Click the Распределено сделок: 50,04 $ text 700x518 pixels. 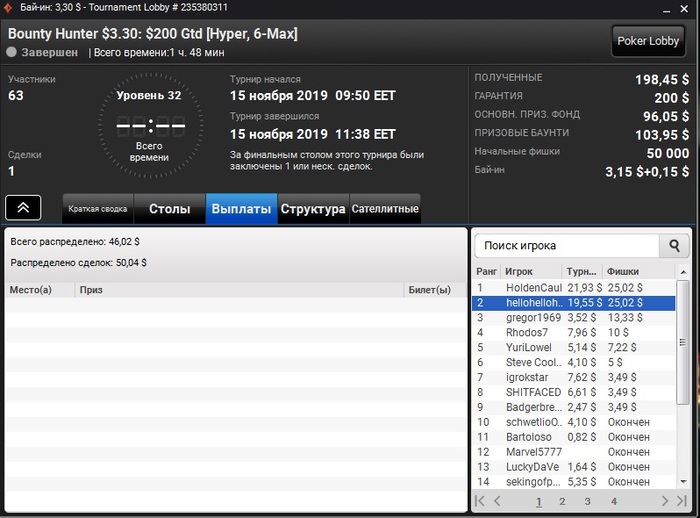(79, 263)
